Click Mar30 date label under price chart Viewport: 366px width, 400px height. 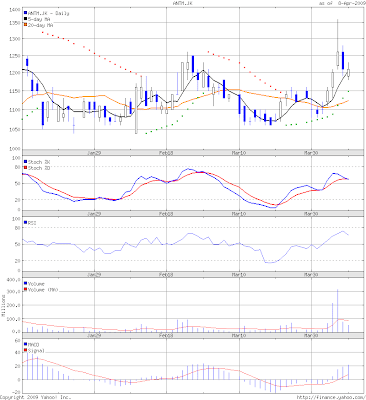coord(311,153)
